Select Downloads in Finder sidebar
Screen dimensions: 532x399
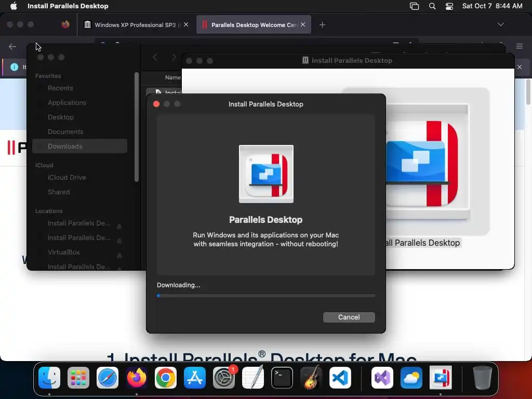point(79,146)
